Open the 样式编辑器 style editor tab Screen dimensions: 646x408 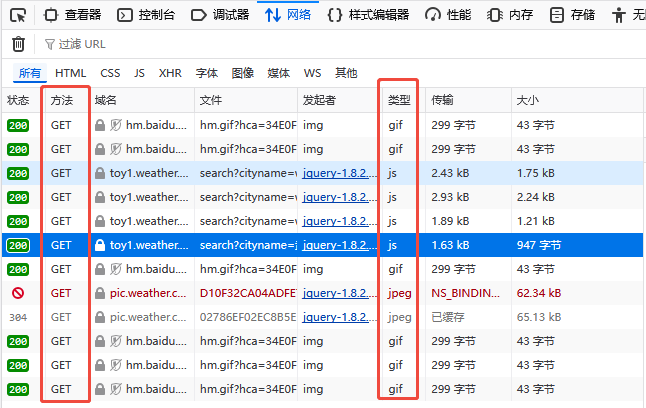[x=368, y=15]
